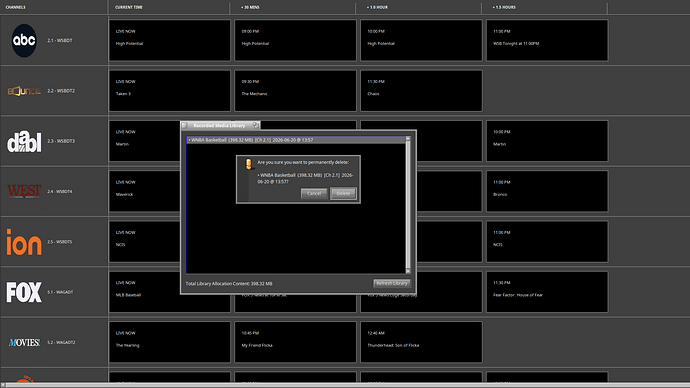Image resolution: width=690 pixels, height=388 pixels.
Task: Open Live Now The Yearling on Movies!
Action: click(x=169, y=342)
